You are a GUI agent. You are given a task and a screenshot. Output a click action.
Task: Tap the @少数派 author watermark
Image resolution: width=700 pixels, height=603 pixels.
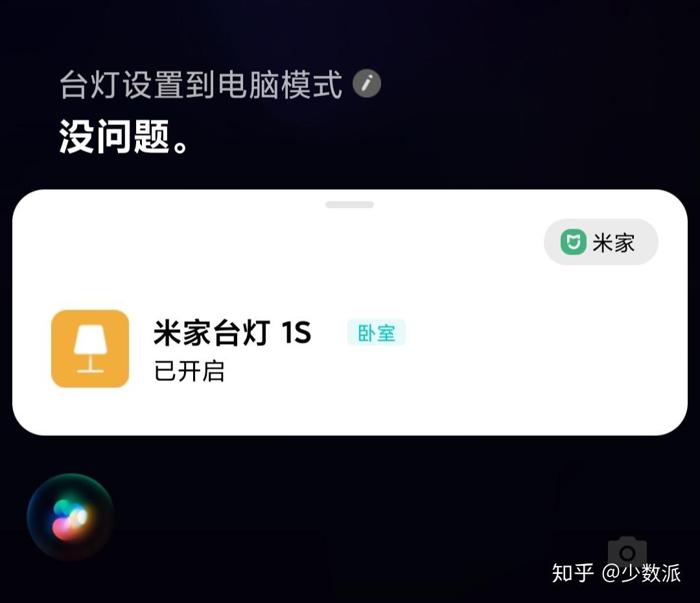pos(641,573)
